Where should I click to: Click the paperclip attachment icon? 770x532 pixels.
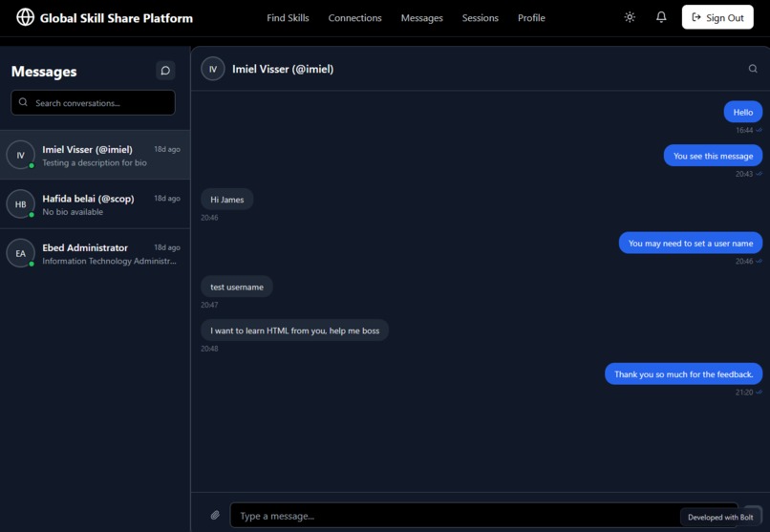click(215, 515)
